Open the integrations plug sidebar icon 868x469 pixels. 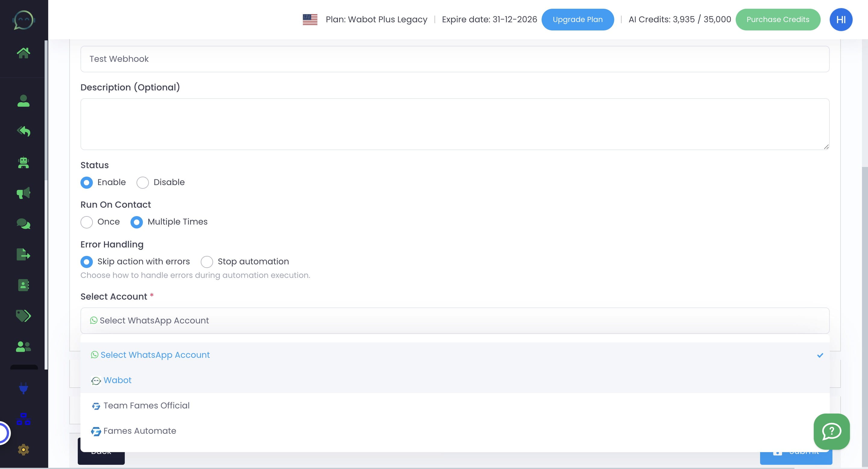click(x=23, y=388)
